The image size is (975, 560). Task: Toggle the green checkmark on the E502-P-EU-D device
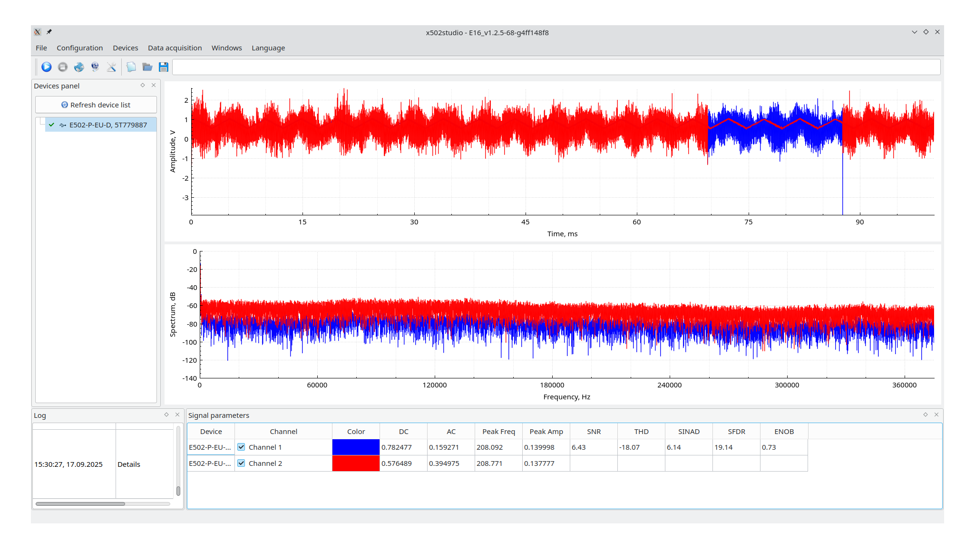point(51,125)
